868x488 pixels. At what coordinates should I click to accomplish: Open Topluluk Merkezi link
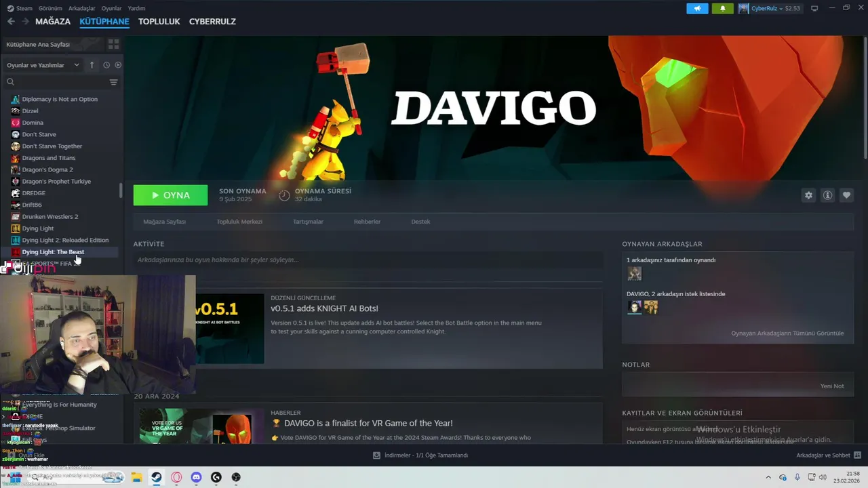tap(239, 222)
